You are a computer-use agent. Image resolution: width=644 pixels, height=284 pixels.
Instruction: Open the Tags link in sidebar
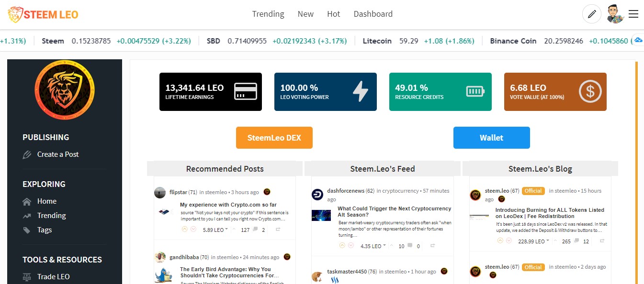45,230
